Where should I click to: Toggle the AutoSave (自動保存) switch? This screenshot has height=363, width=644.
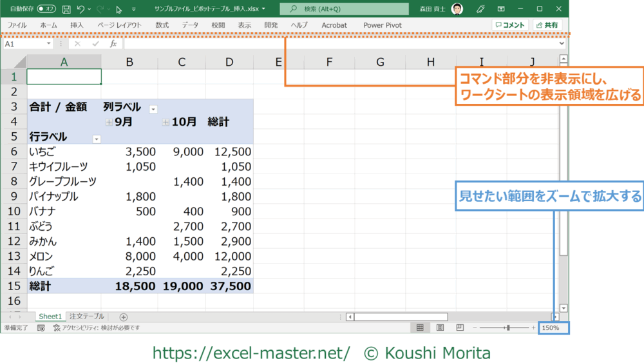coord(46,9)
